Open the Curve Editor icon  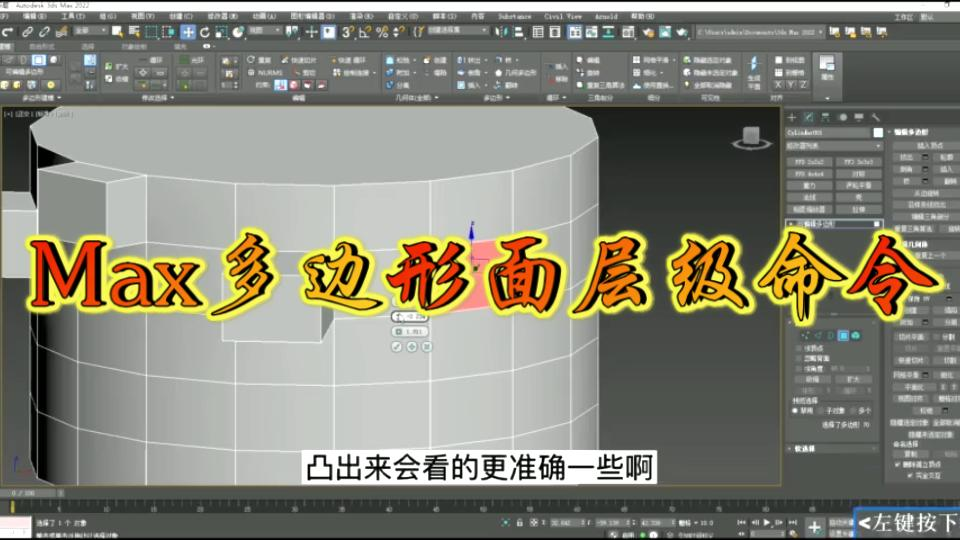tap(591, 32)
